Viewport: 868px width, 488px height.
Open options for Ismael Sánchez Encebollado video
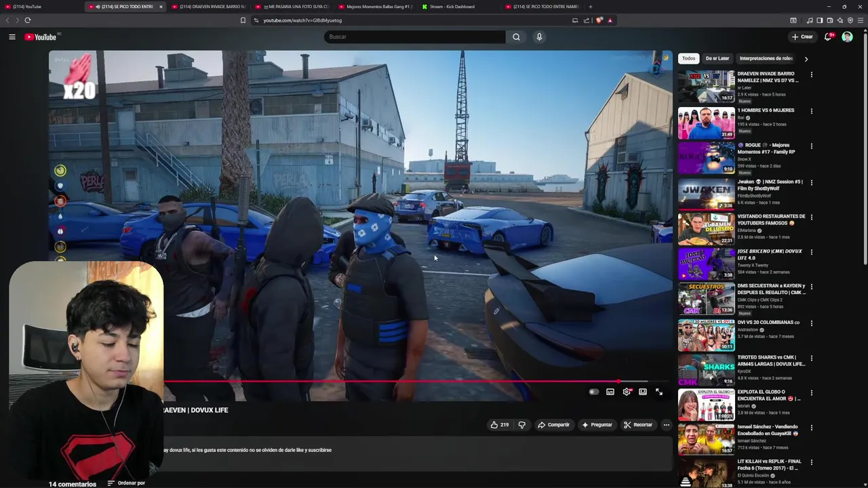[x=812, y=428]
